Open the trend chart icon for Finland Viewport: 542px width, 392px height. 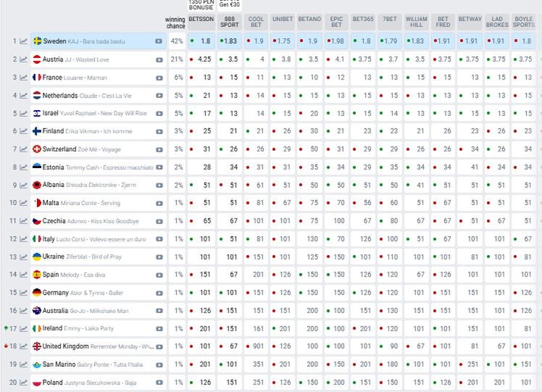23,131
